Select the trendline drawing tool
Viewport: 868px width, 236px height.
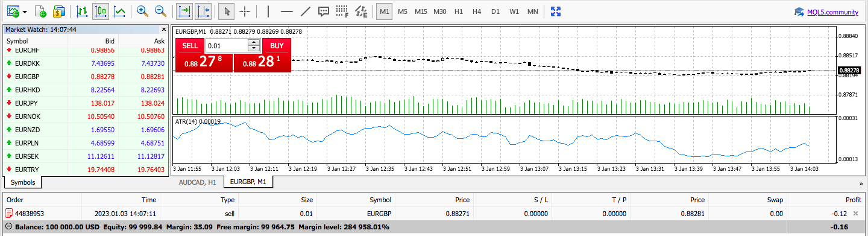point(305,11)
